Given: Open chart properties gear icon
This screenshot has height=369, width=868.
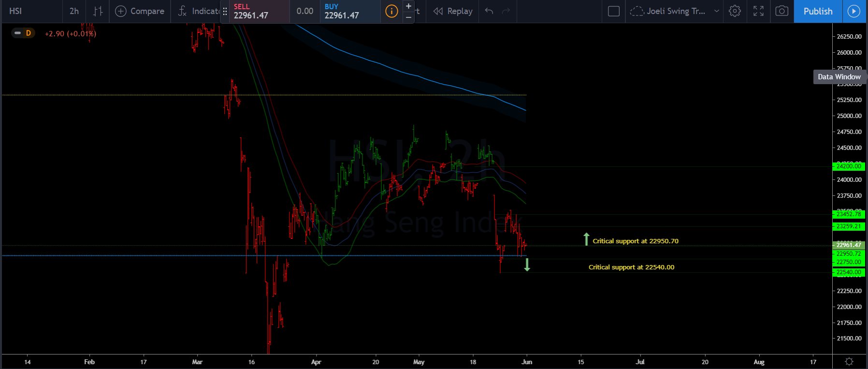Looking at the screenshot, I should click(x=735, y=11).
